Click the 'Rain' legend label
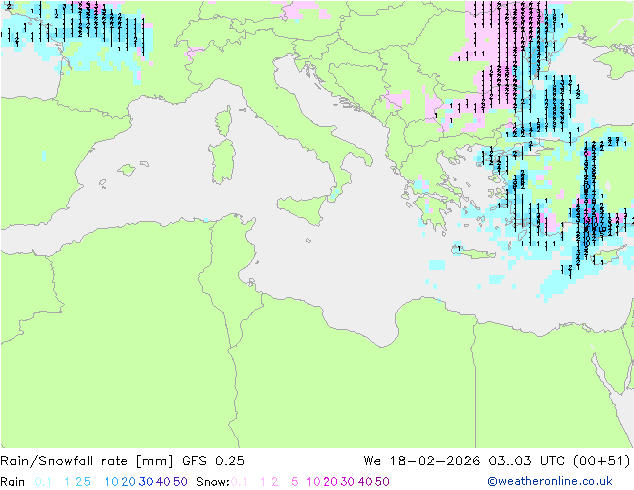 pyautogui.click(x=13, y=482)
